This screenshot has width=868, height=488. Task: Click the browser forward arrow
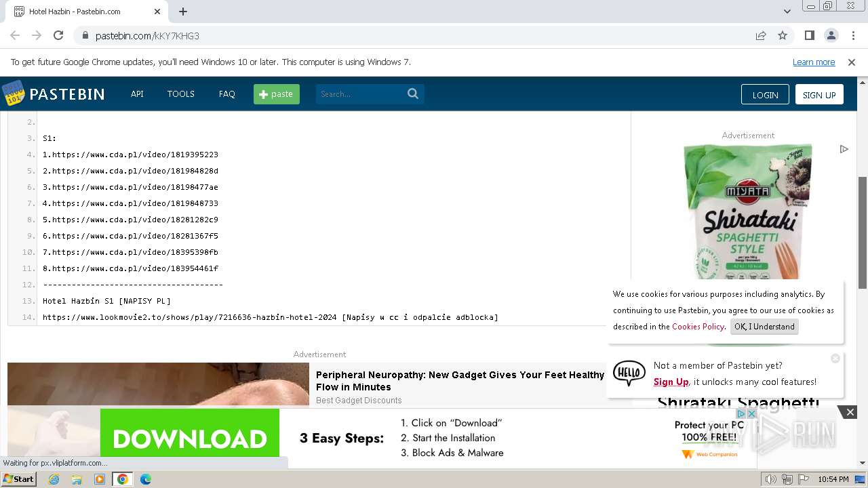pos(37,35)
